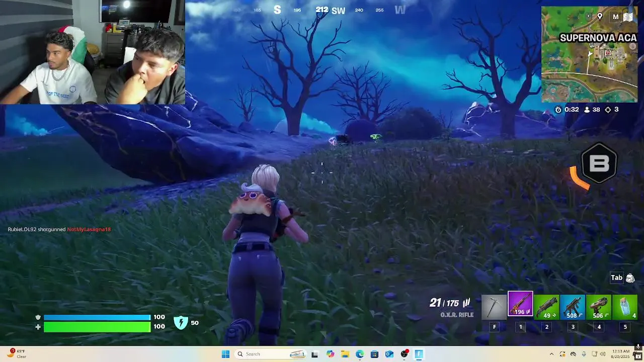The width and height of the screenshot is (644, 362).
Task: Open Microsoft Store from the taskbar
Action: coord(374,354)
